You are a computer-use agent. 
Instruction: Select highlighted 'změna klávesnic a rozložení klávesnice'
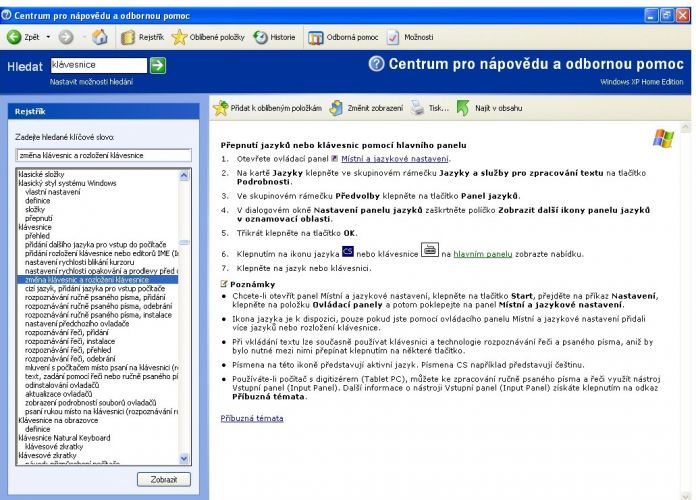coord(98,280)
